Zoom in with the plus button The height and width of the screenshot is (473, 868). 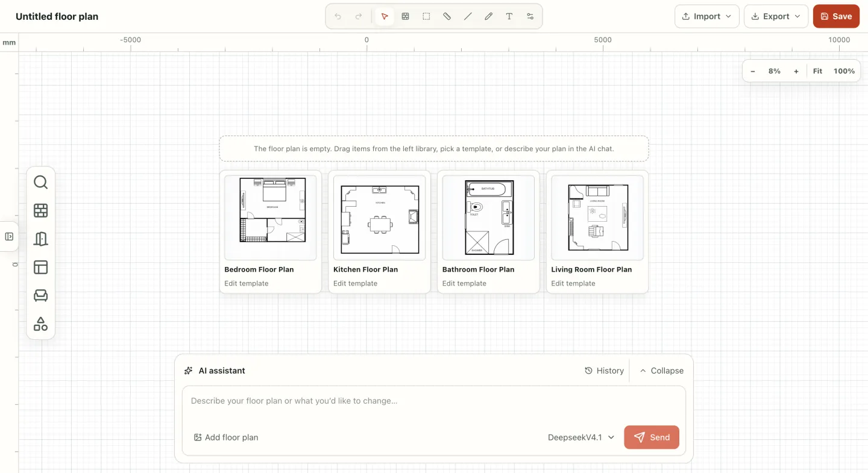pyautogui.click(x=796, y=71)
